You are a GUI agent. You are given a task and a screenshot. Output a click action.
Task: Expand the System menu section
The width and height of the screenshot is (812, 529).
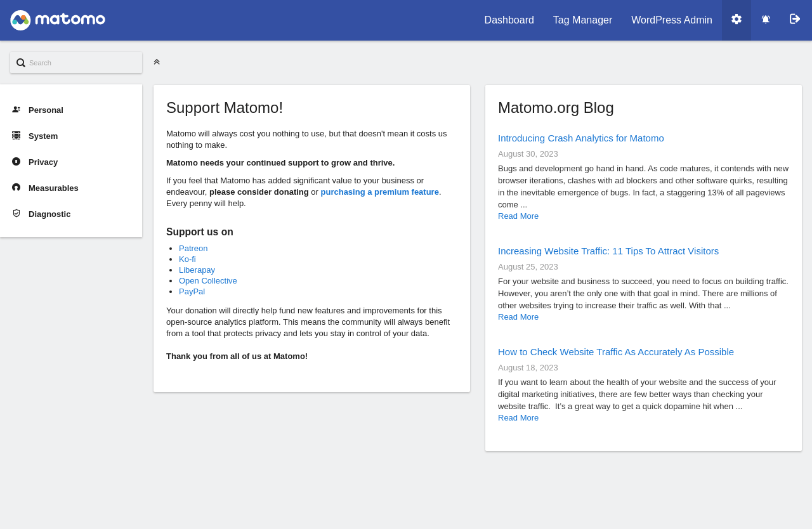(x=43, y=136)
